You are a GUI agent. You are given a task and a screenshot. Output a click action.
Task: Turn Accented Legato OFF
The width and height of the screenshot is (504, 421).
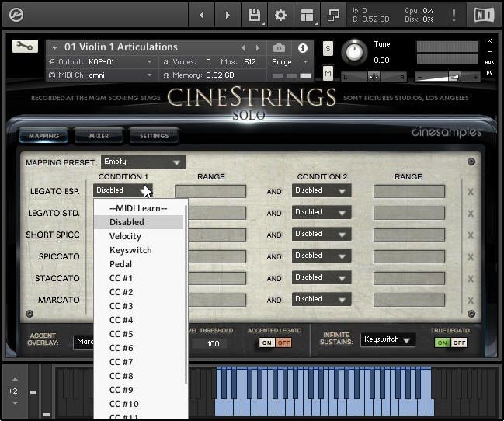click(x=283, y=343)
